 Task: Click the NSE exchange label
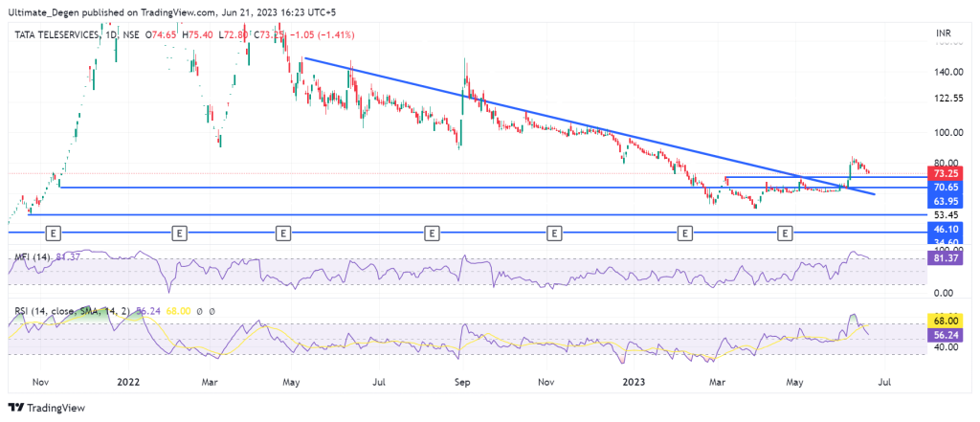(130, 35)
